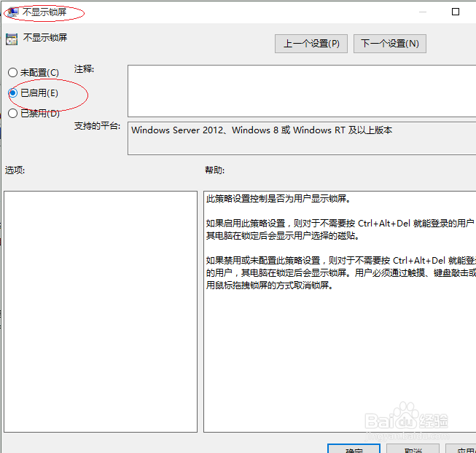Confirm with the 确定 button
476x453 pixels.
click(x=354, y=449)
